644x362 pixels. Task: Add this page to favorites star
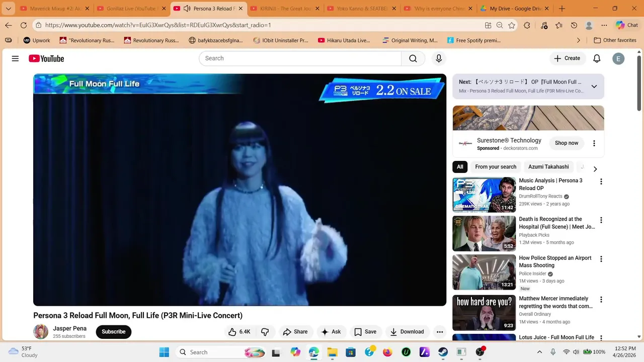point(512,25)
